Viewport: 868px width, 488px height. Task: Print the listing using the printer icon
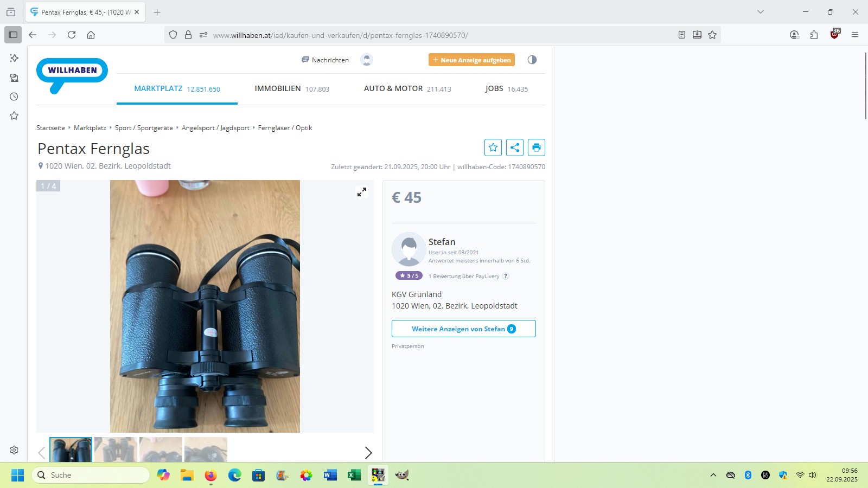coord(536,147)
